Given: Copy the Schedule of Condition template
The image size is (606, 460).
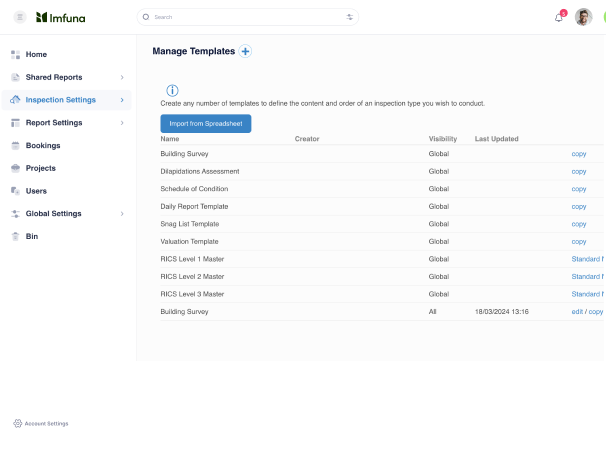Looking at the screenshot, I should point(579,189).
